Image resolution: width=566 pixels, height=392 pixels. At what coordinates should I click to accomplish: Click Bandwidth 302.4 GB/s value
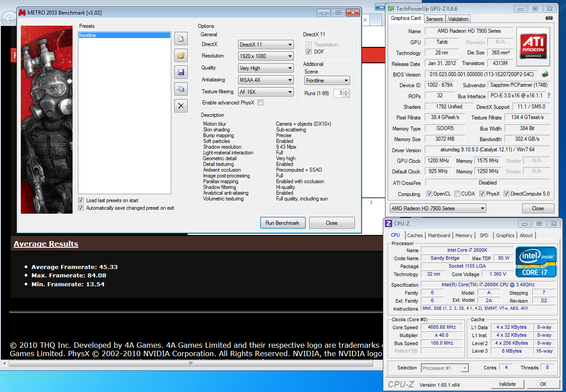pyautogui.click(x=527, y=139)
